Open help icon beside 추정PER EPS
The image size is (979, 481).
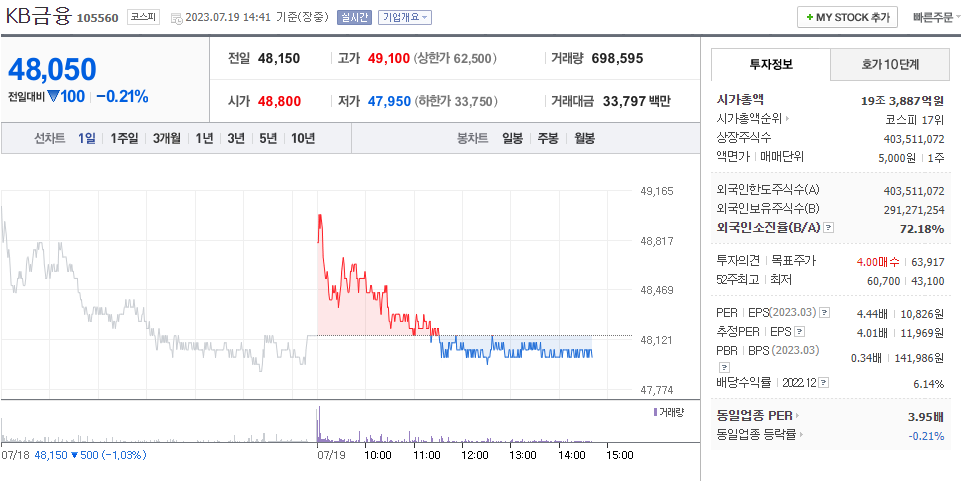[800, 332]
